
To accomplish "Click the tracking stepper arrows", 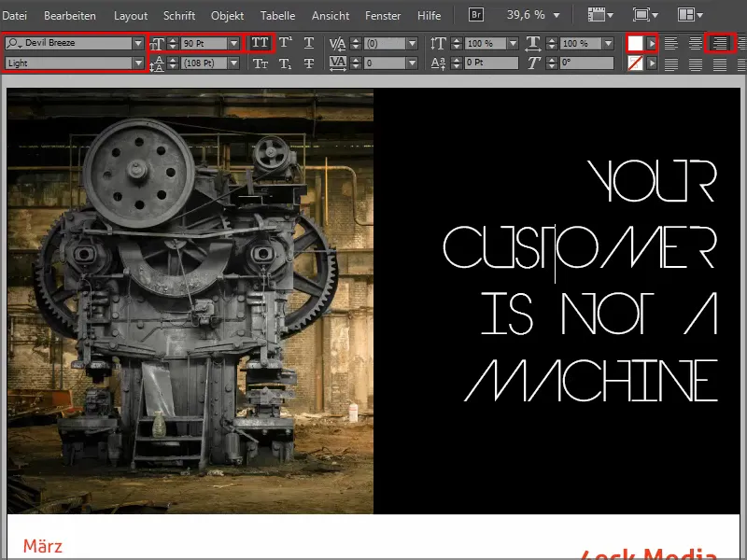I will (x=356, y=63).
